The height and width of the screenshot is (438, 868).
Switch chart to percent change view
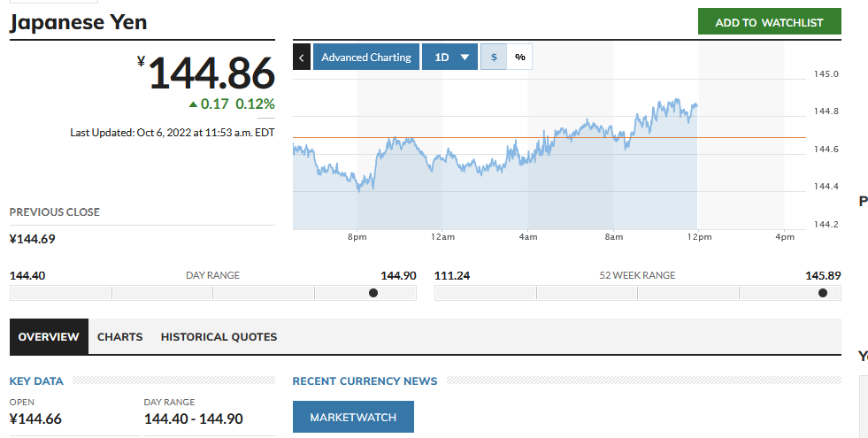click(519, 57)
